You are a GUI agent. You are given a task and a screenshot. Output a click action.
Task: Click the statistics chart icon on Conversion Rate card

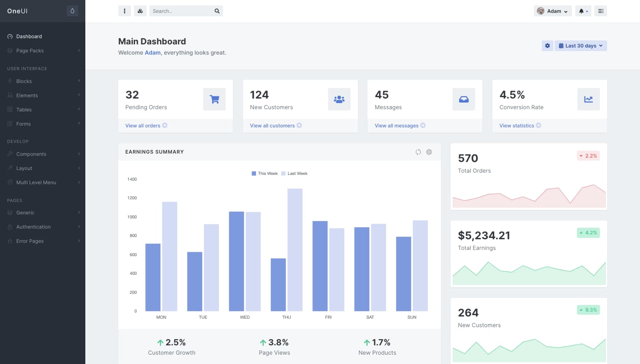(588, 99)
